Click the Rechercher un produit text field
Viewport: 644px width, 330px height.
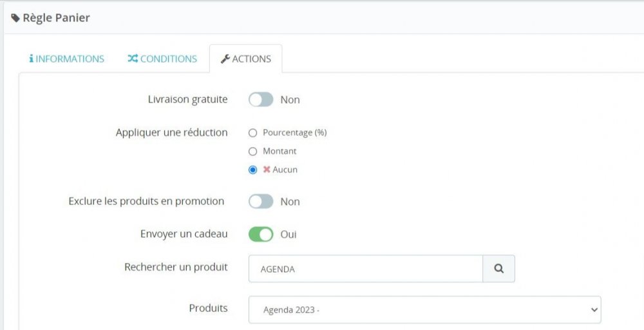point(365,269)
